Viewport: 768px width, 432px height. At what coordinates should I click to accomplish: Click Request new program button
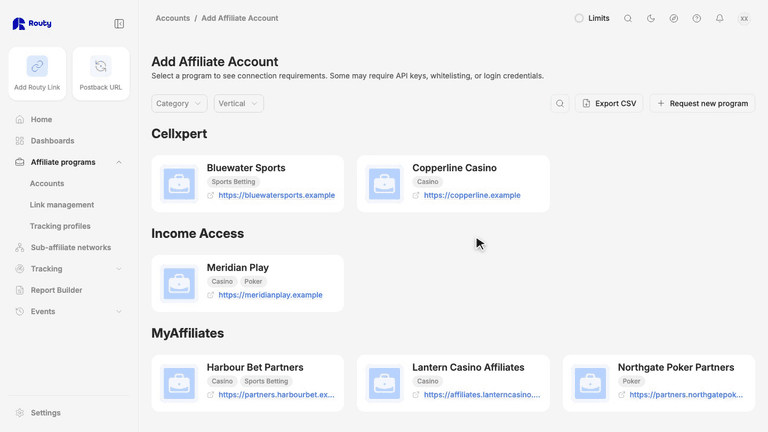702,103
